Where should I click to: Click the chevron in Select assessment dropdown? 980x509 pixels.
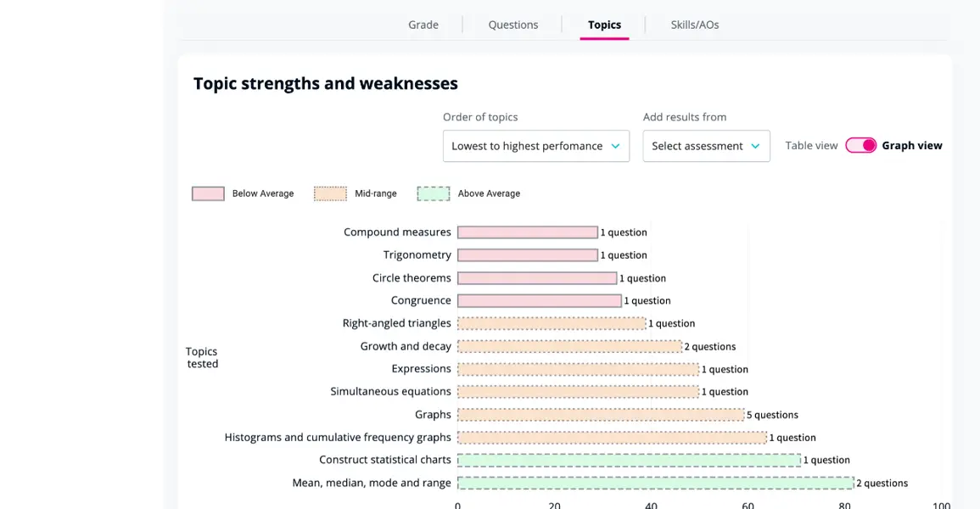click(x=755, y=146)
